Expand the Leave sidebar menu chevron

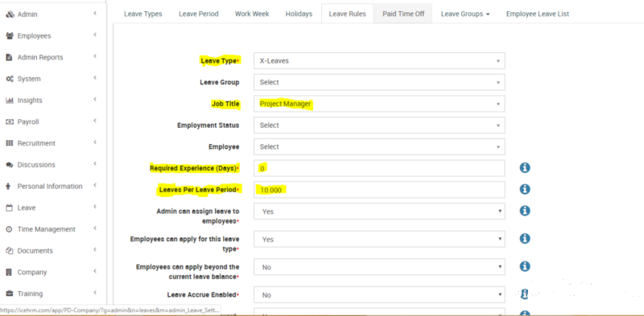(x=95, y=207)
